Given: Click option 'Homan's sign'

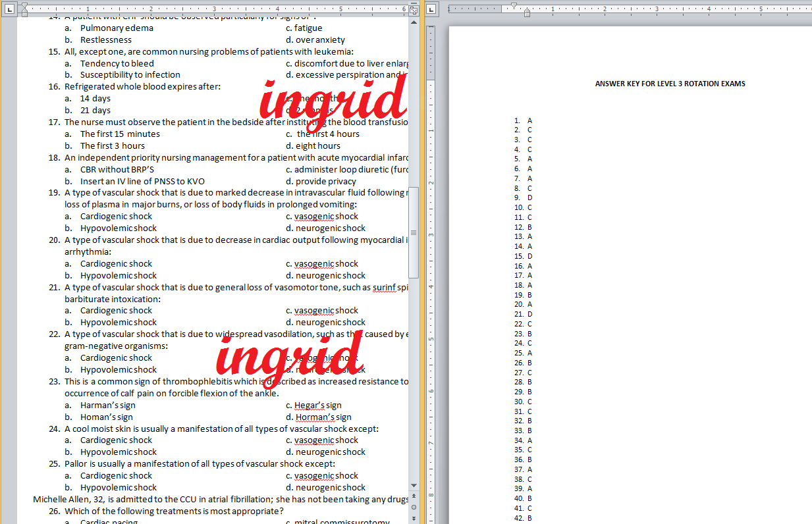Looking at the screenshot, I should click(x=107, y=417).
